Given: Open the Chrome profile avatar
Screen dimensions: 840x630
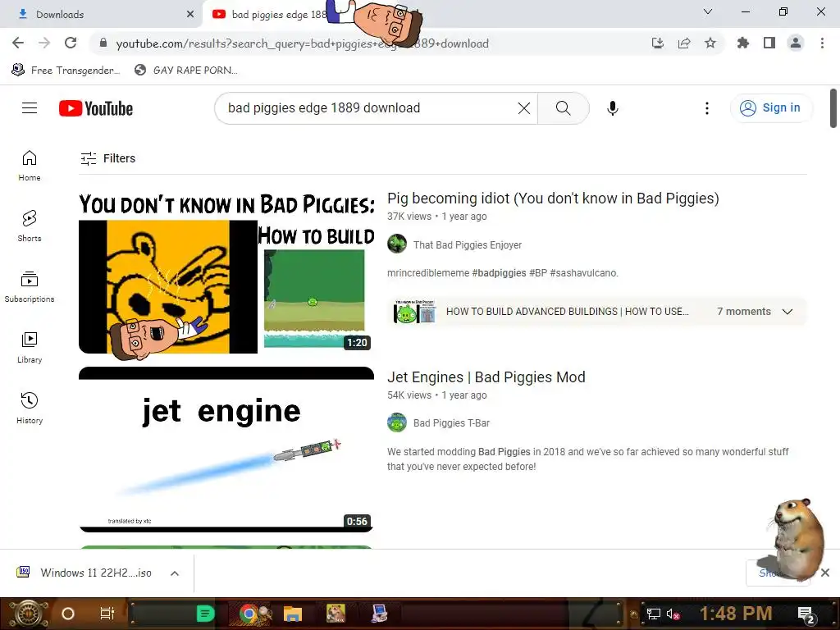Looking at the screenshot, I should coord(796,43).
